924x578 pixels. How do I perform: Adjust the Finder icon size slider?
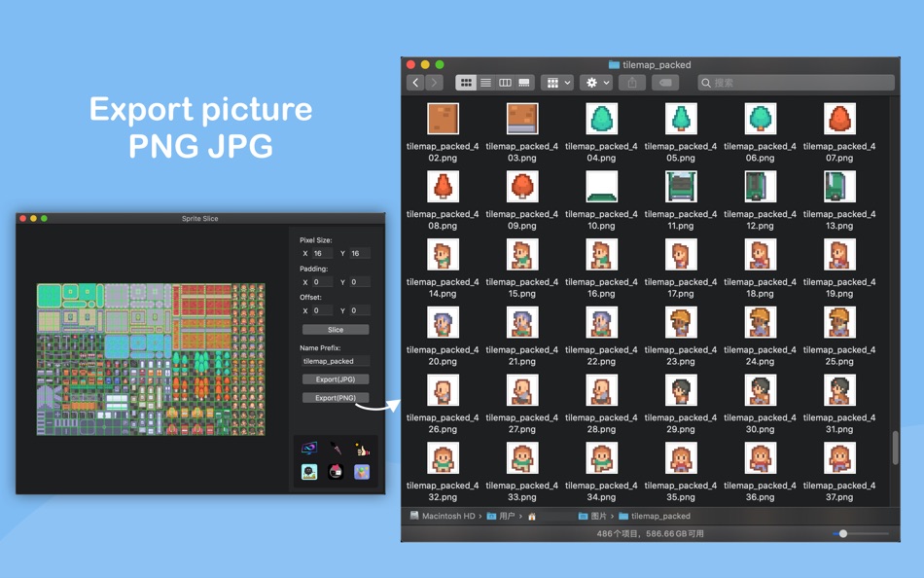pos(843,533)
